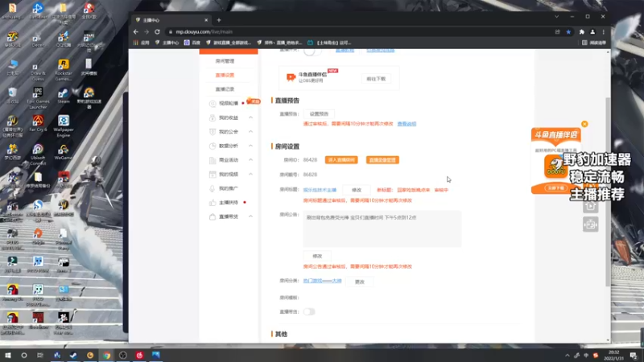Open the 查看说明 link
The image size is (644, 362).
coord(407,124)
